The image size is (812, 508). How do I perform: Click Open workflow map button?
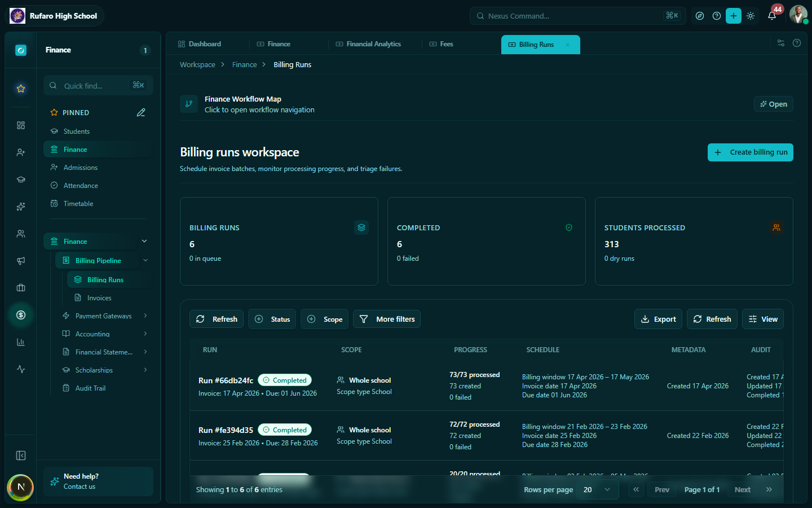click(774, 104)
